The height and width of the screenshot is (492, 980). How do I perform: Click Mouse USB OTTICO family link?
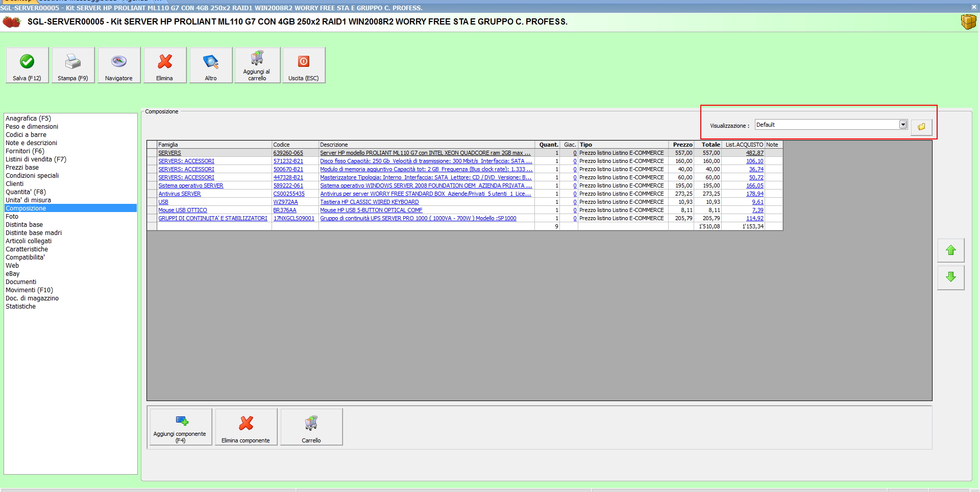pyautogui.click(x=183, y=210)
